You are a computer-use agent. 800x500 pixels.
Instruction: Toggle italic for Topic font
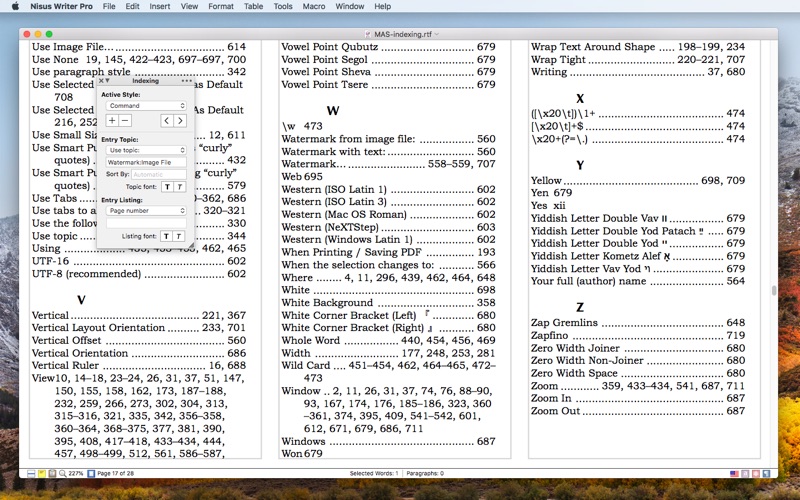click(x=180, y=186)
